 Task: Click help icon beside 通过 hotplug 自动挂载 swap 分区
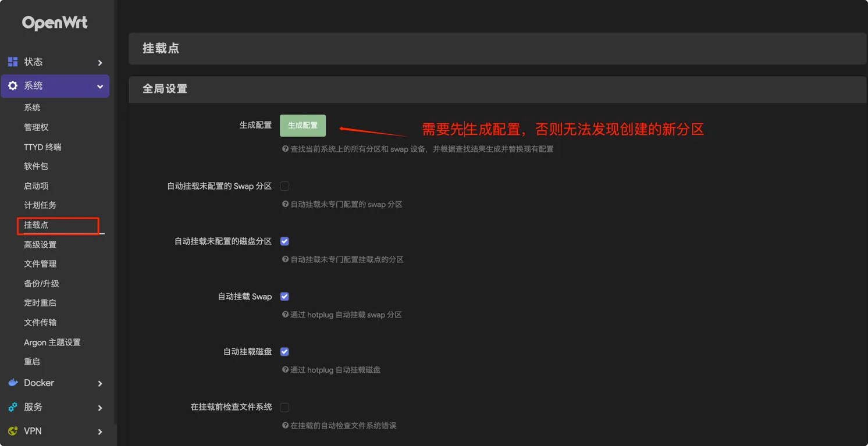point(286,315)
